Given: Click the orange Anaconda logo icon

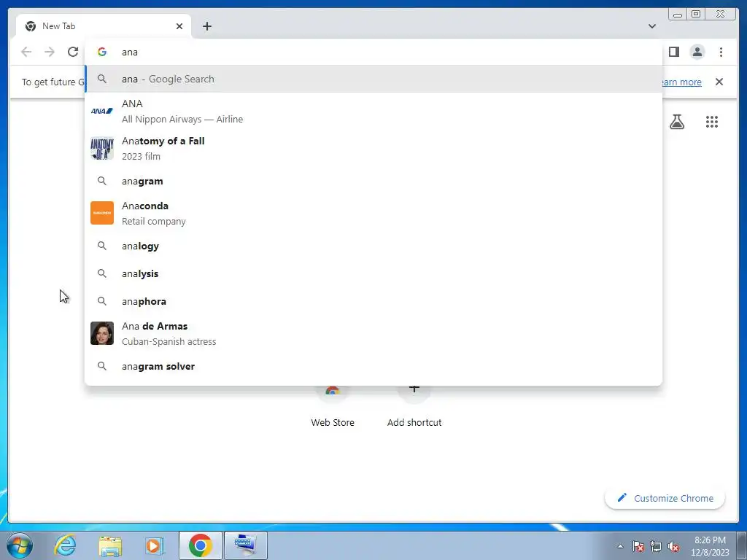Looking at the screenshot, I should coord(102,213).
